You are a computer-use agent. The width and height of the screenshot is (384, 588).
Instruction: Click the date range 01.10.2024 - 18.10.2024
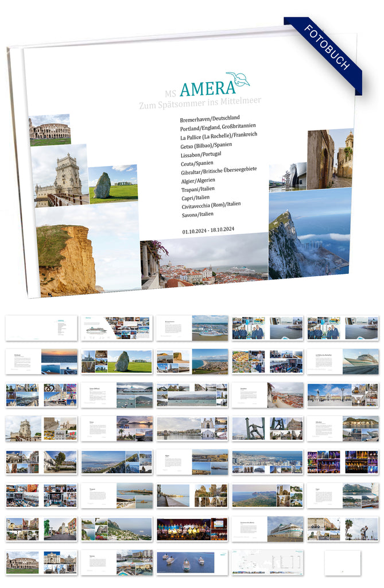[209, 230]
